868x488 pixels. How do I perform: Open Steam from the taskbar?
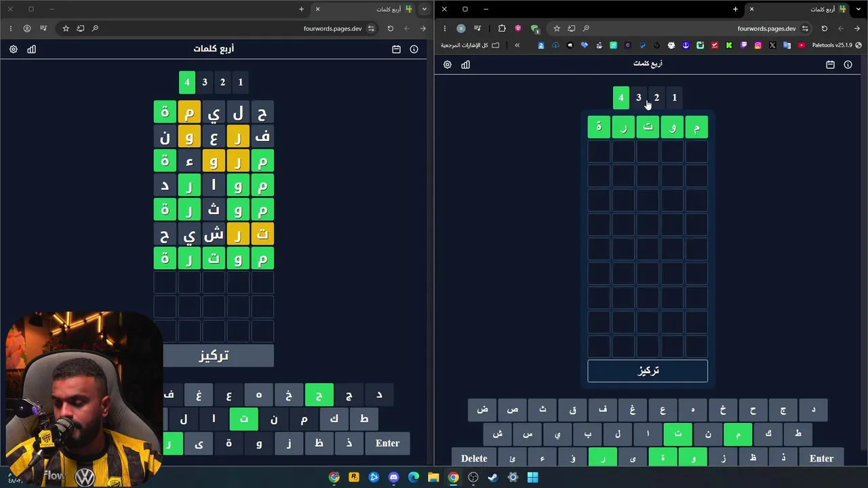click(493, 477)
